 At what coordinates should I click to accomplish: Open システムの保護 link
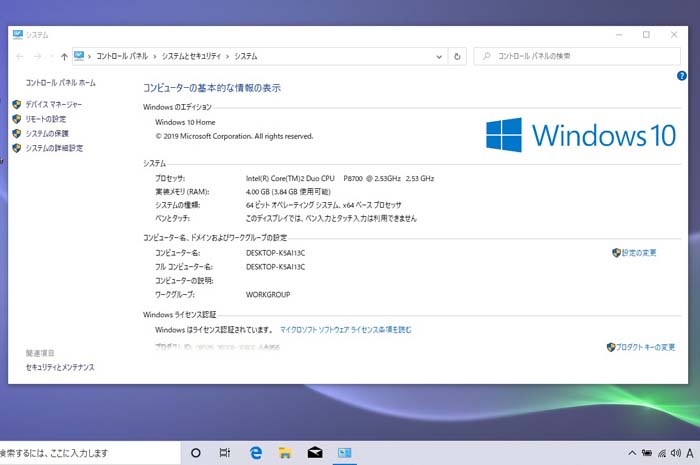[x=47, y=133]
